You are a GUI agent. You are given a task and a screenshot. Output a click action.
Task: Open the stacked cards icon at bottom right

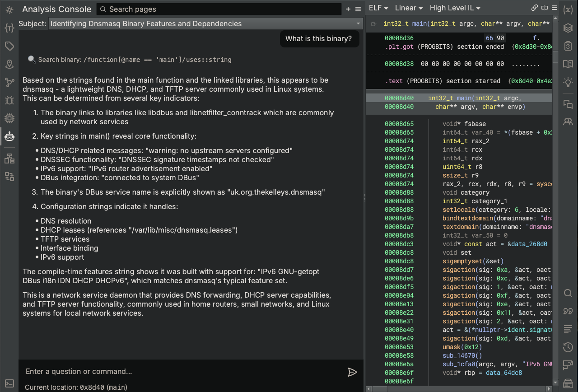(x=568, y=383)
